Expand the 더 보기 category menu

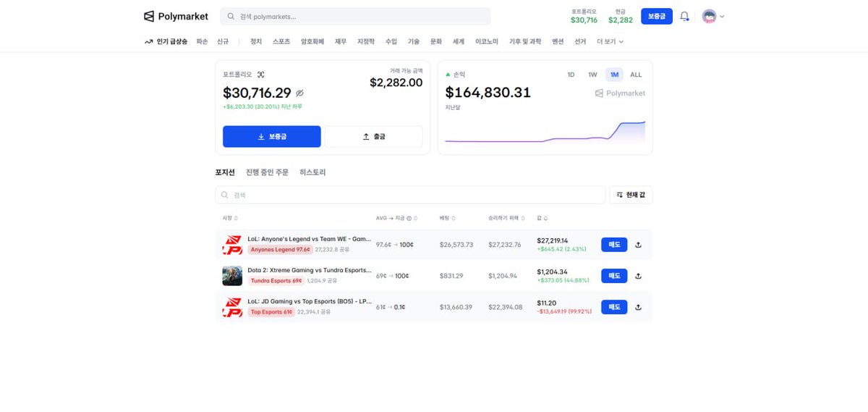coord(610,42)
